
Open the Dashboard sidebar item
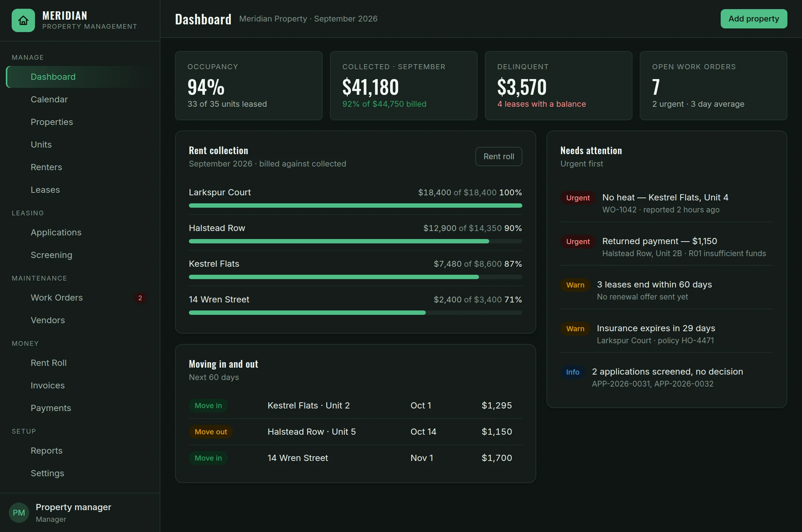pyautogui.click(x=80, y=77)
